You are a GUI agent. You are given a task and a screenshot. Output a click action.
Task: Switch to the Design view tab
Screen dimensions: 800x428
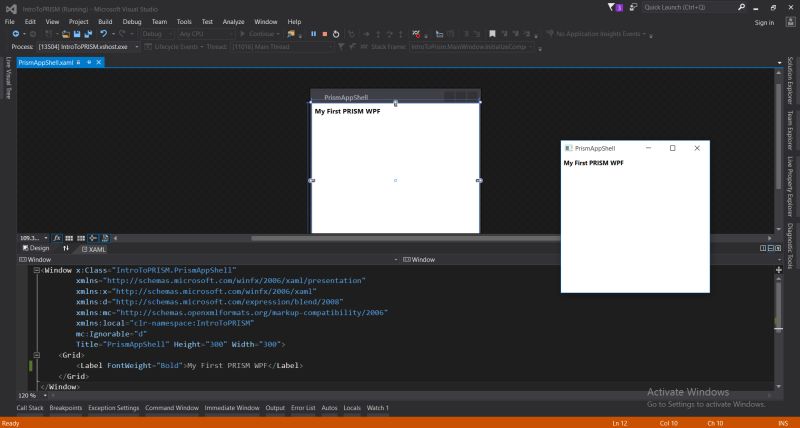(38, 248)
